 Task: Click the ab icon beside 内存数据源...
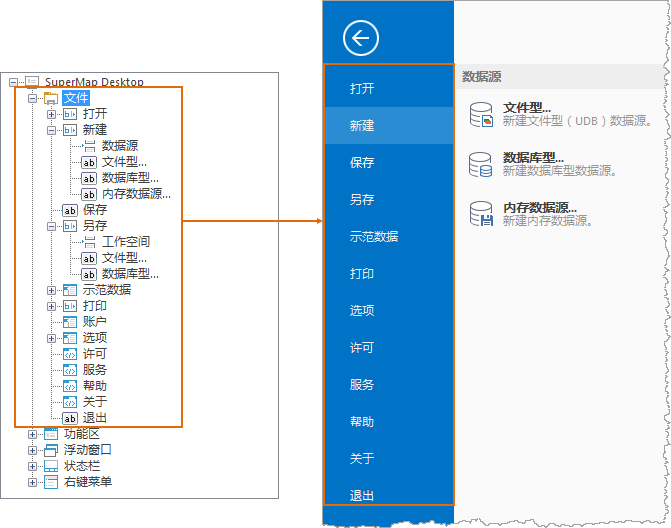click(89, 194)
